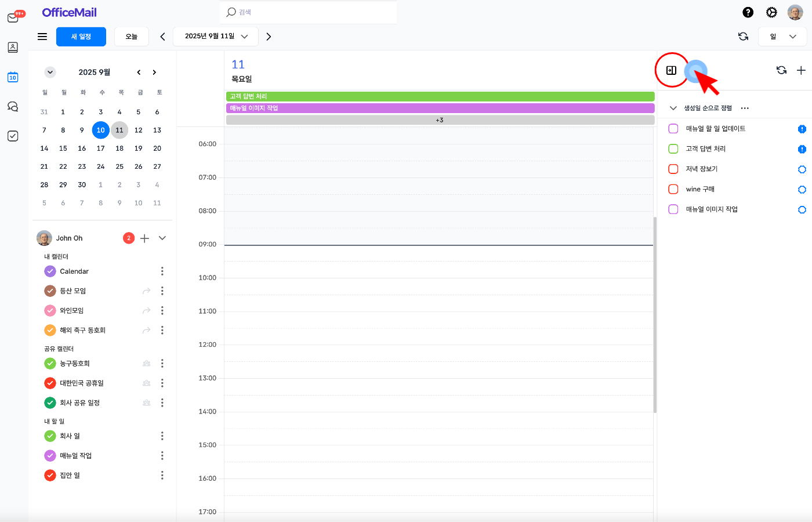Click the '새 일정' button

(x=81, y=37)
